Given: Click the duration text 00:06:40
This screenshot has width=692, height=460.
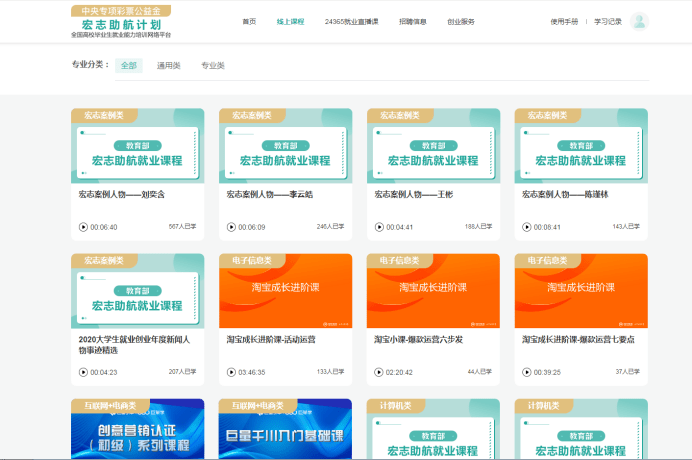Looking at the screenshot, I should pos(104,227).
